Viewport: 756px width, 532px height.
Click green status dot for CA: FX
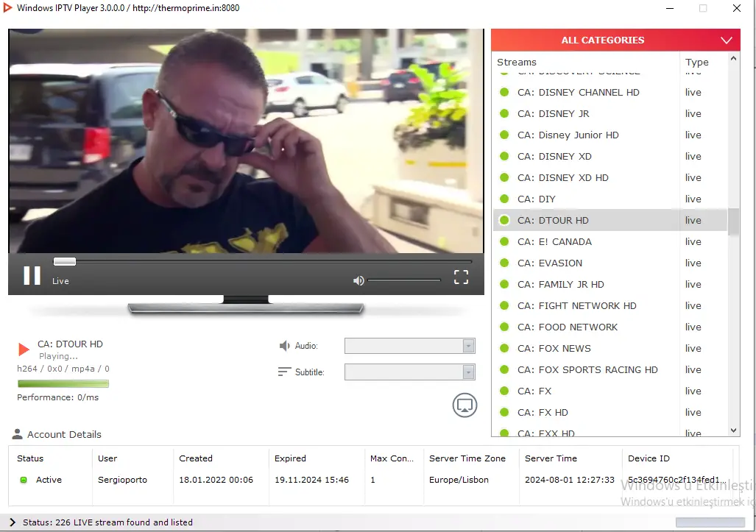click(504, 391)
